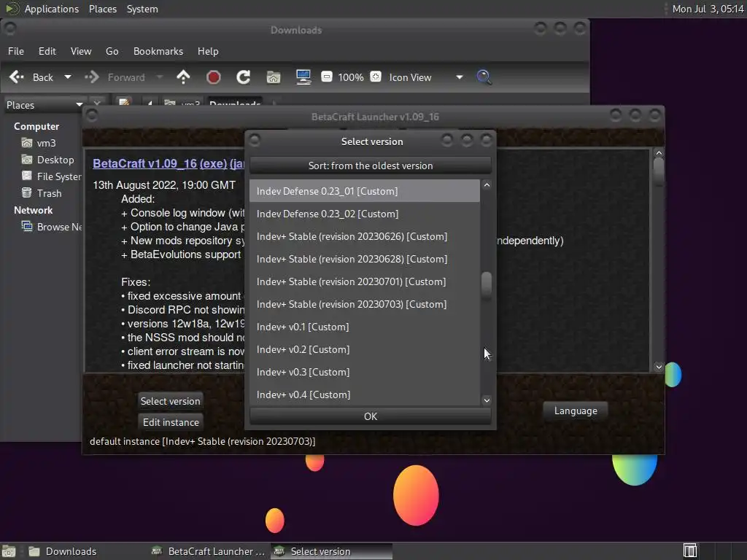Open the BetaCraft v1.09_16 link
The height and width of the screenshot is (560, 747).
pos(145,163)
